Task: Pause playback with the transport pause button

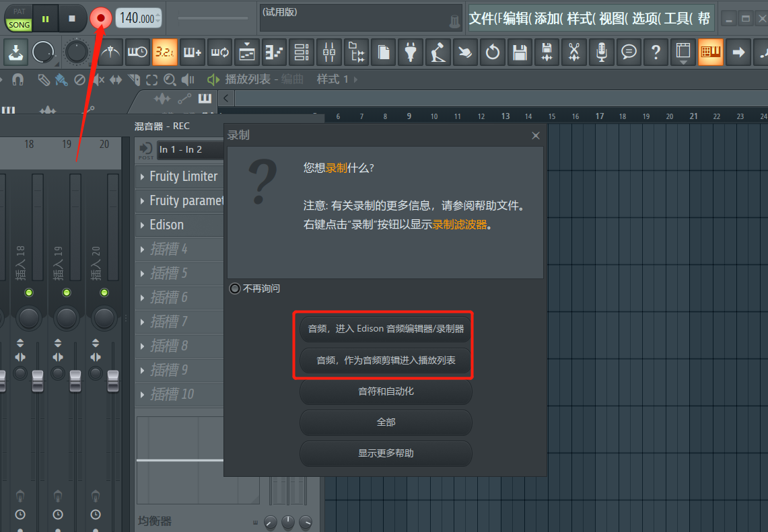Action: 46,19
